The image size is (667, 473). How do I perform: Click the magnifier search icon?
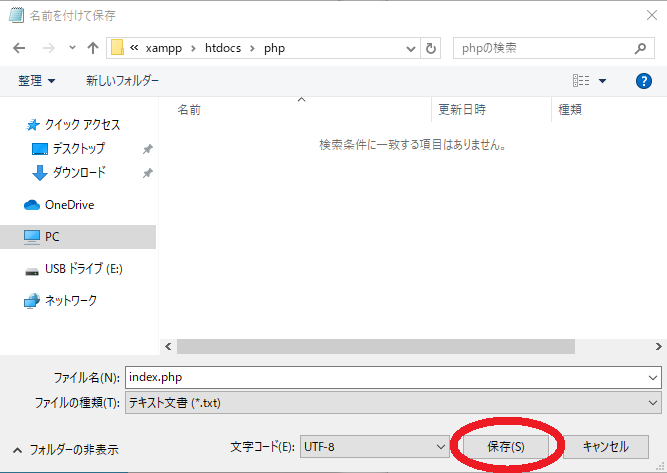coord(640,48)
